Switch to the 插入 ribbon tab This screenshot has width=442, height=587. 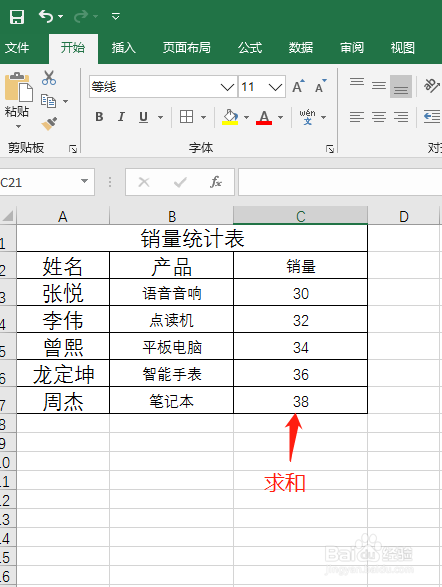[124, 48]
